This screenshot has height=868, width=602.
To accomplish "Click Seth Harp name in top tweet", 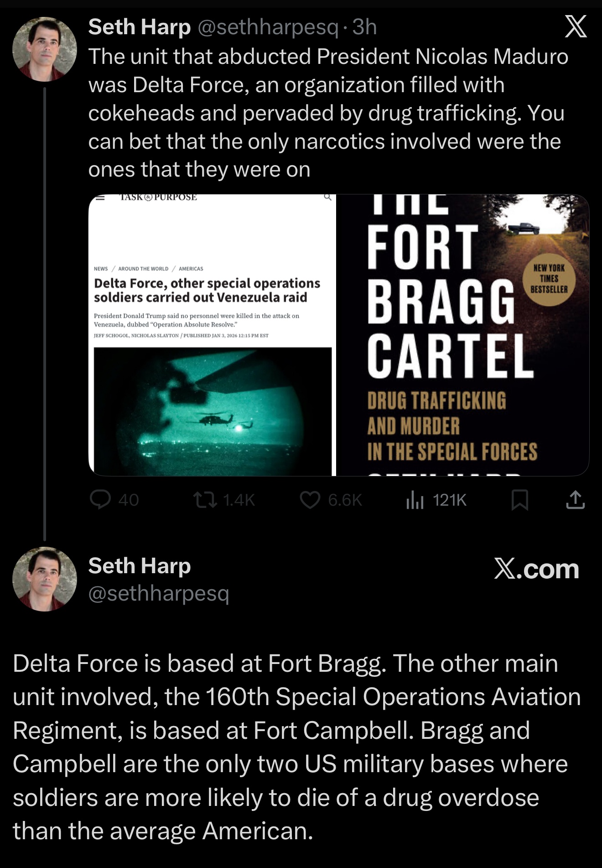I will click(139, 27).
